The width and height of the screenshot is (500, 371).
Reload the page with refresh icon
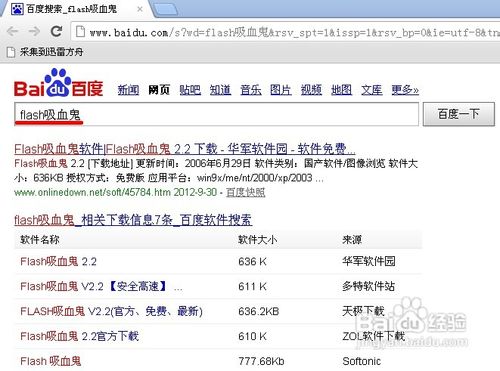coord(56,31)
